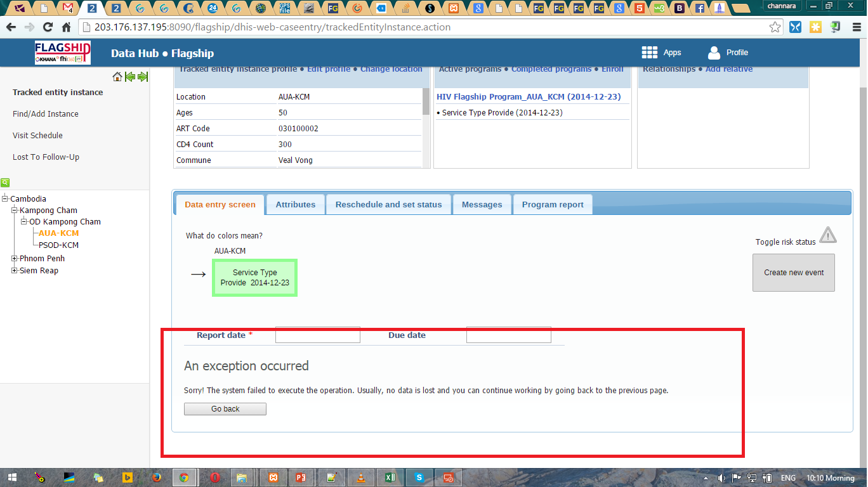Screen dimensions: 868x487
Task: Click the Add relative link
Action: tap(729, 69)
